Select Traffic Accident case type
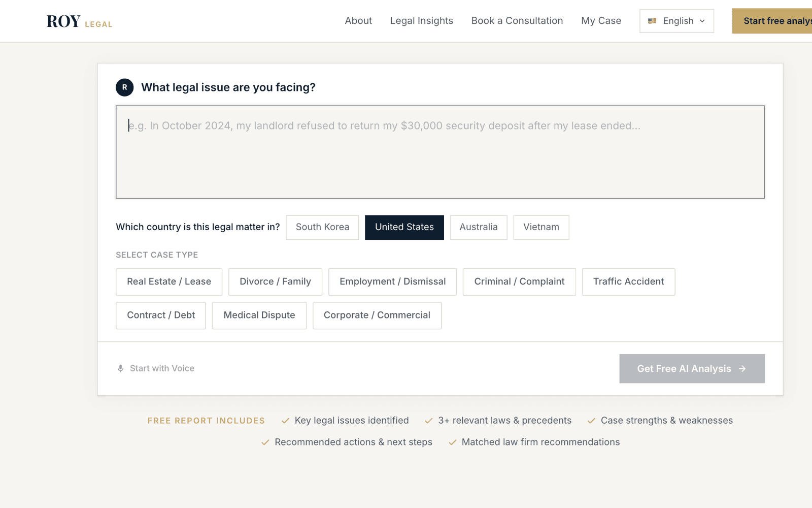This screenshot has width=812, height=508. (x=628, y=282)
